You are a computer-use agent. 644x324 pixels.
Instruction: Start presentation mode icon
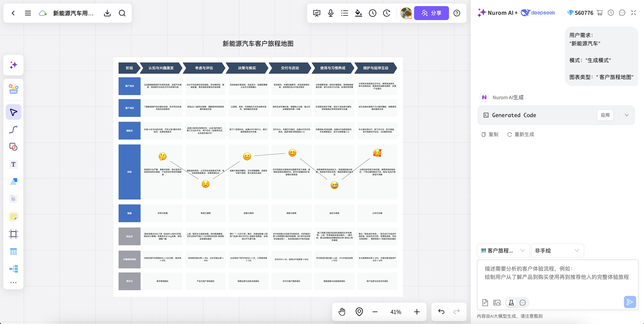click(x=317, y=13)
